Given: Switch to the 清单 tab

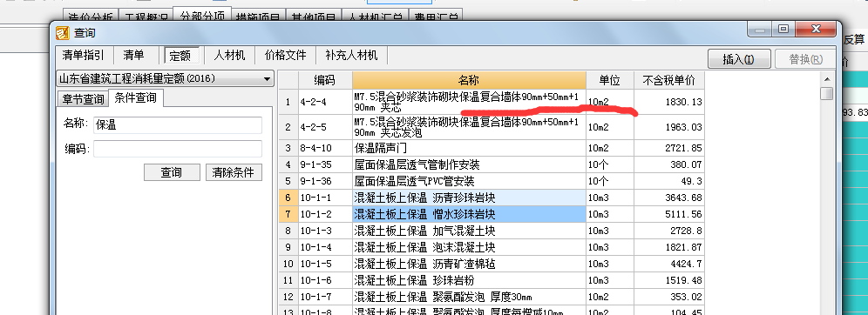Looking at the screenshot, I should (x=133, y=56).
